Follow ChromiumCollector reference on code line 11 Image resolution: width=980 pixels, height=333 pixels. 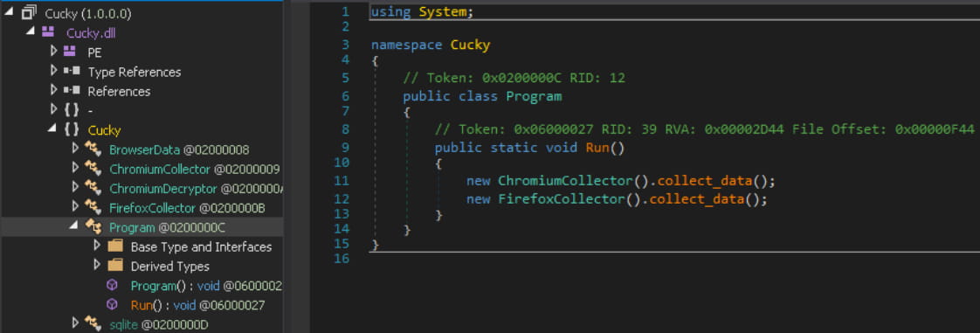tap(565, 181)
